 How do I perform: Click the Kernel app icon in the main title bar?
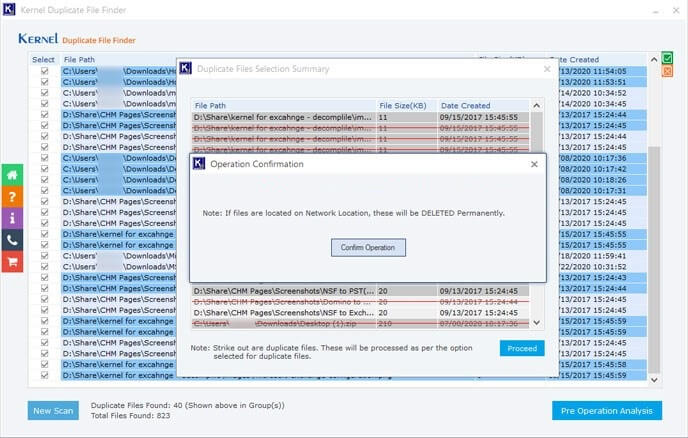point(9,9)
